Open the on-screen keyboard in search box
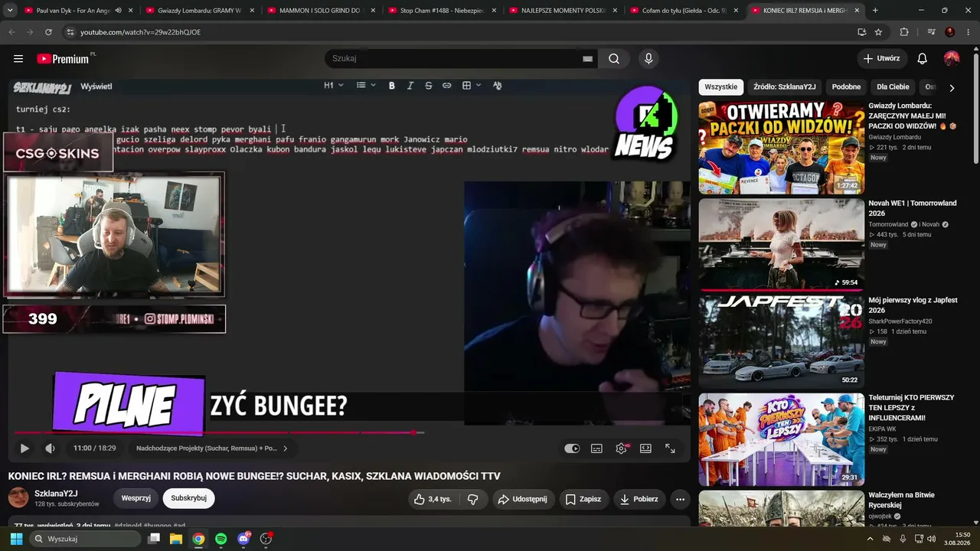The image size is (980, 551). [588, 59]
